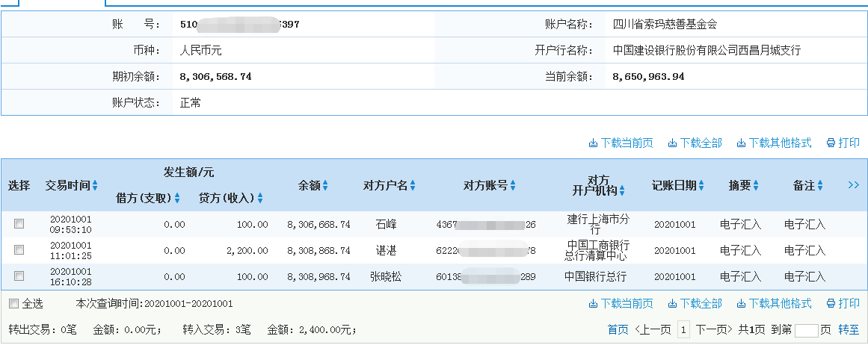Click 转至 to jump to page
868x345 pixels.
[849, 330]
